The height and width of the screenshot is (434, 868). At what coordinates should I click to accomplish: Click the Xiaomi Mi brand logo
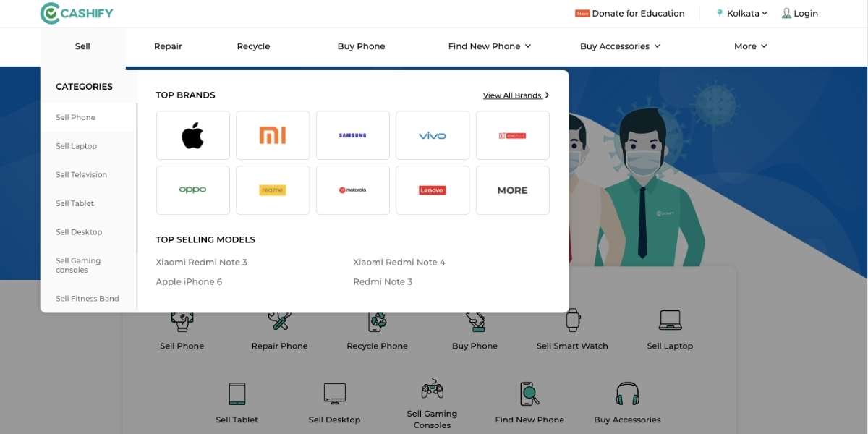pyautogui.click(x=273, y=135)
